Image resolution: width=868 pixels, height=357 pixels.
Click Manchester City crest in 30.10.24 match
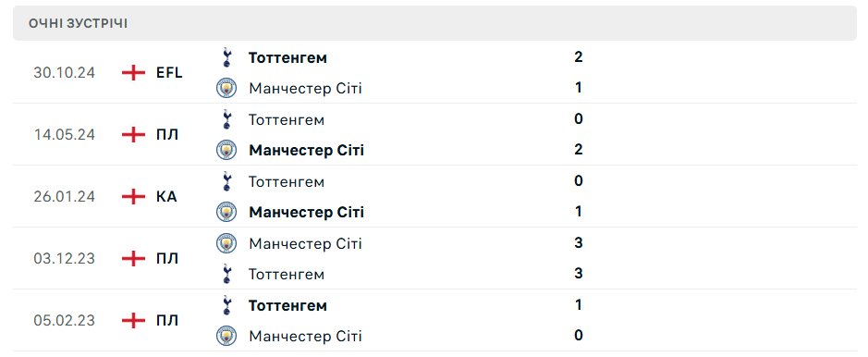(x=226, y=88)
